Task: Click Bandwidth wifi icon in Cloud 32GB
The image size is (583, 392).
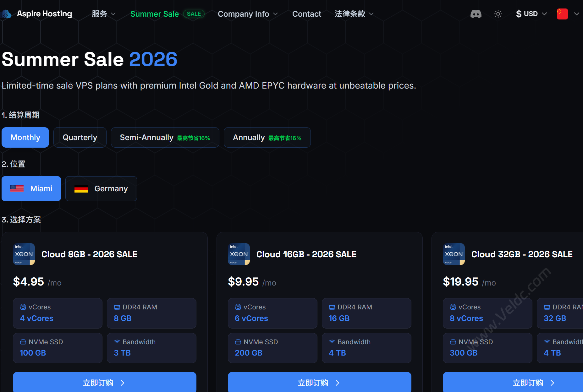Action: [547, 342]
